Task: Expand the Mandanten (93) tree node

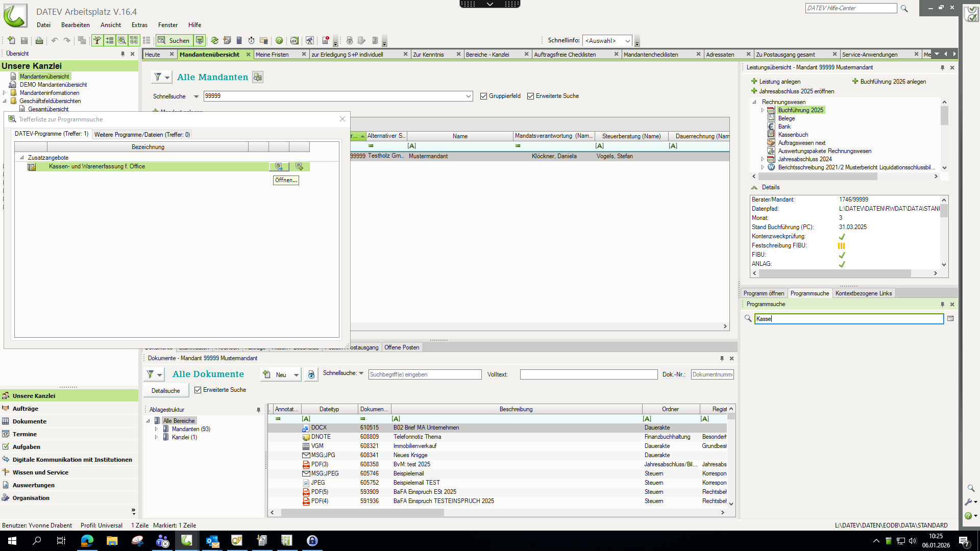Action: click(x=156, y=429)
